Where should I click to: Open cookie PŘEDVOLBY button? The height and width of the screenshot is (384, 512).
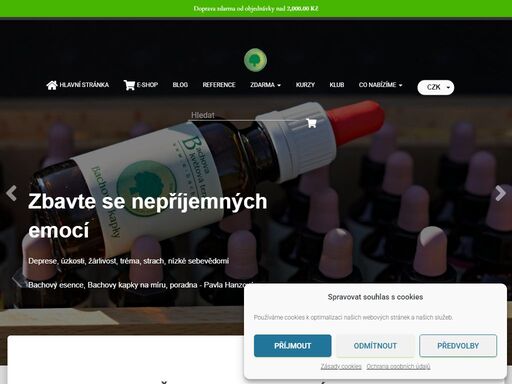tap(458, 346)
